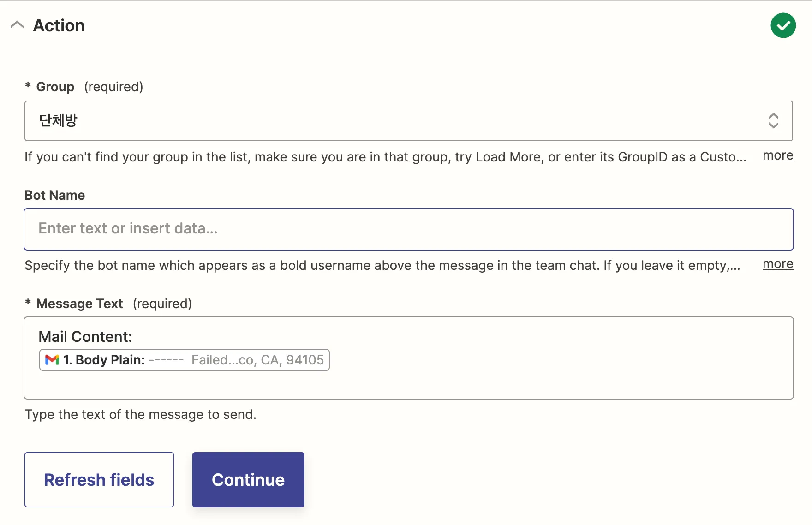
Task: Select the Body Plain data pill
Action: click(x=185, y=360)
